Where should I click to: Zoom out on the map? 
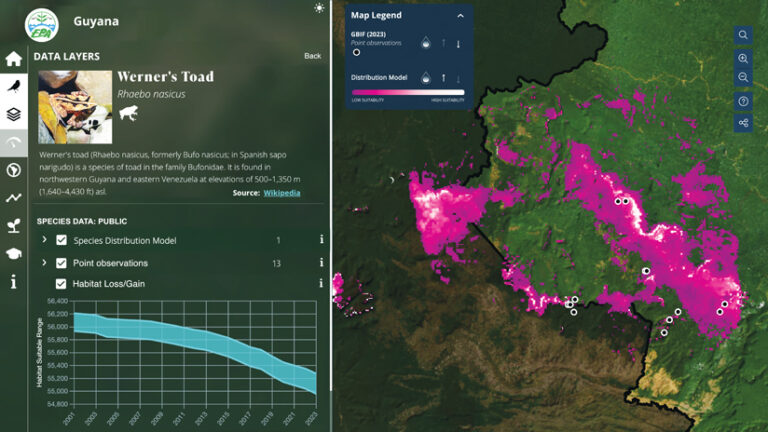(743, 77)
